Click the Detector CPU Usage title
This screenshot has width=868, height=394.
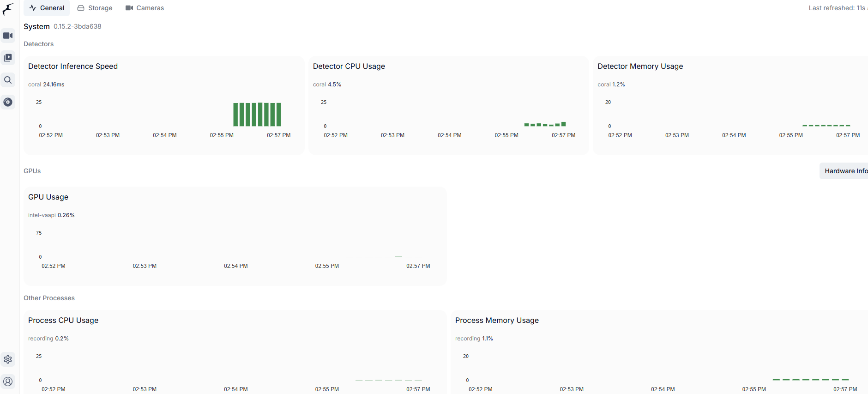[x=349, y=67]
